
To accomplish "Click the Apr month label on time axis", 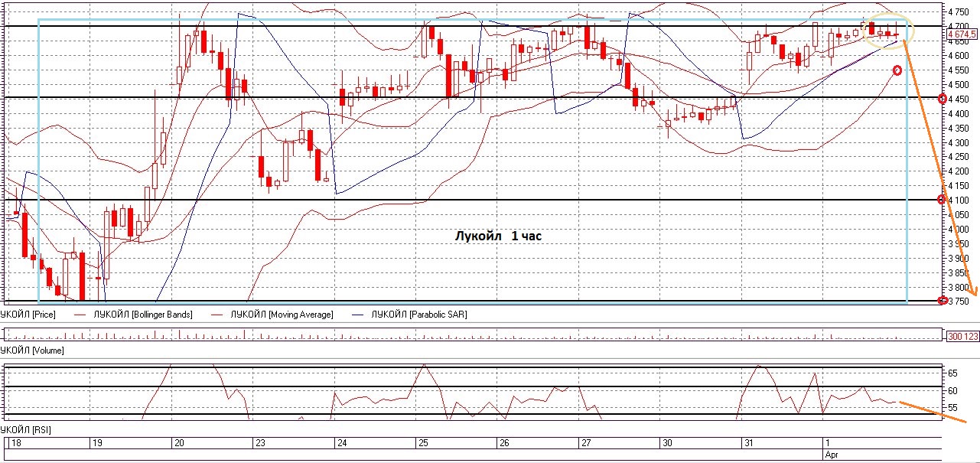I will pos(832,454).
